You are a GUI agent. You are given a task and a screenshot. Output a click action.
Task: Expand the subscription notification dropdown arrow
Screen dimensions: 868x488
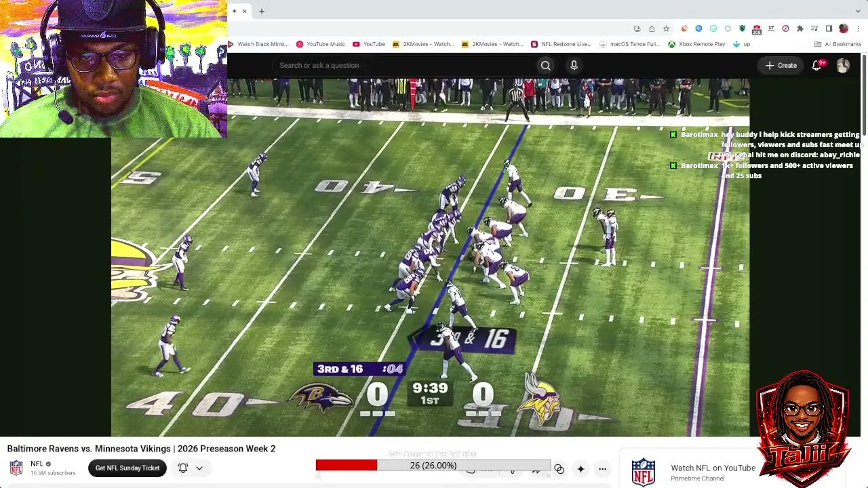click(199, 468)
